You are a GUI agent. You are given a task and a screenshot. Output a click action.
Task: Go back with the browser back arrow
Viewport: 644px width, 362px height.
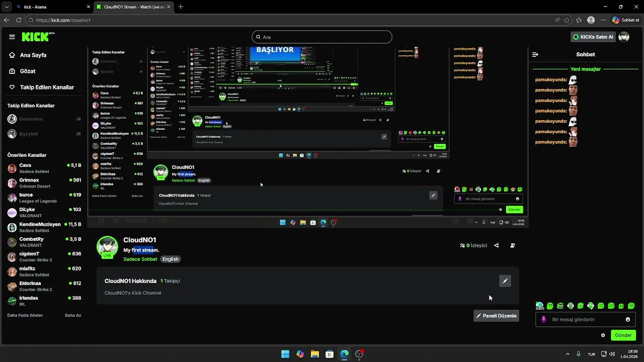point(7,20)
